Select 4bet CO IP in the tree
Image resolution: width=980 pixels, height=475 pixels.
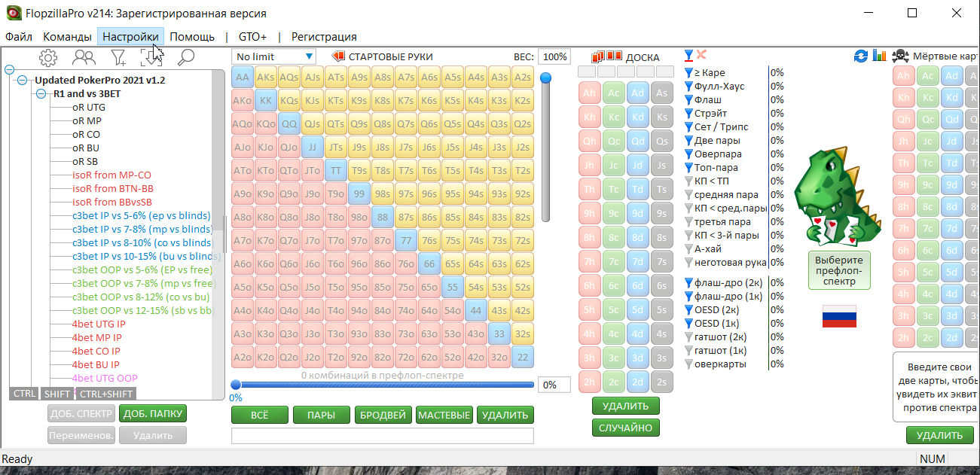tap(96, 351)
